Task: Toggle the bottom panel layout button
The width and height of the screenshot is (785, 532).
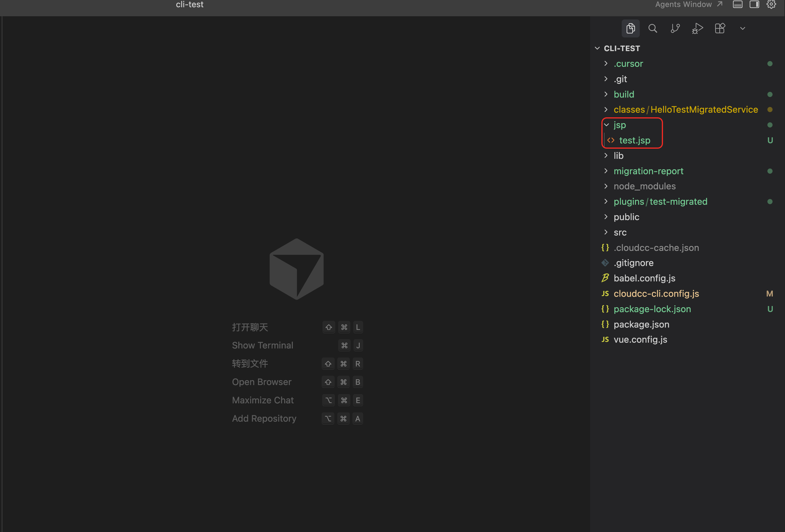Action: (x=738, y=4)
